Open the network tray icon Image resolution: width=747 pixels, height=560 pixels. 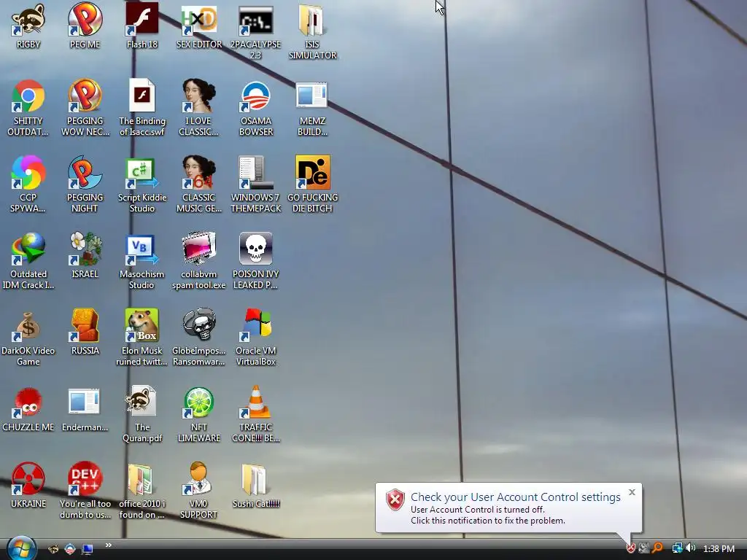677,548
